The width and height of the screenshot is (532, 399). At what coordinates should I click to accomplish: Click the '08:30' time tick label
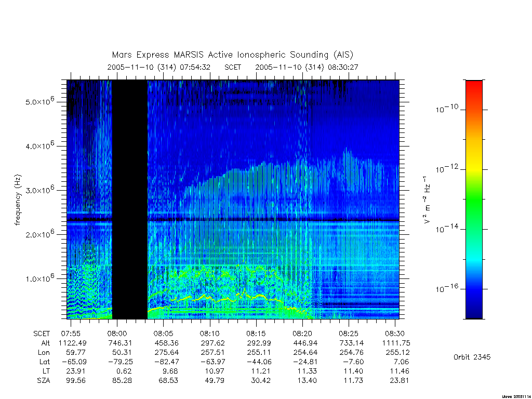point(395,334)
